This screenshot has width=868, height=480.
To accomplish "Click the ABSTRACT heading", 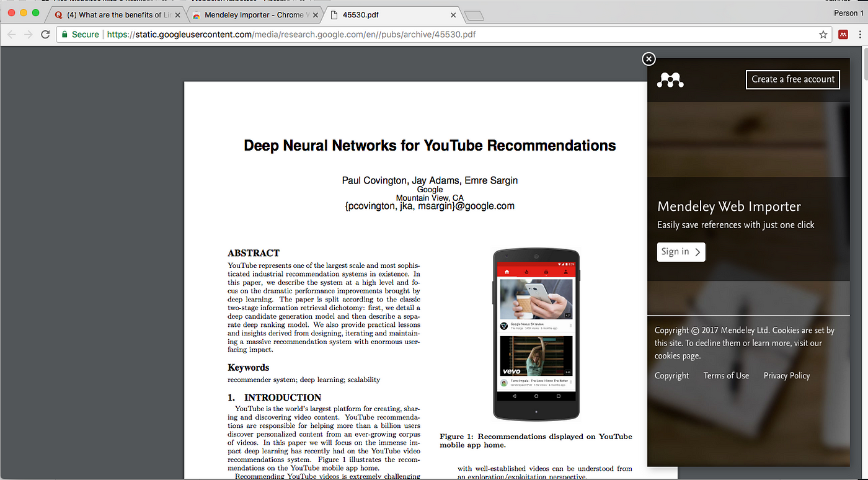I will [254, 253].
